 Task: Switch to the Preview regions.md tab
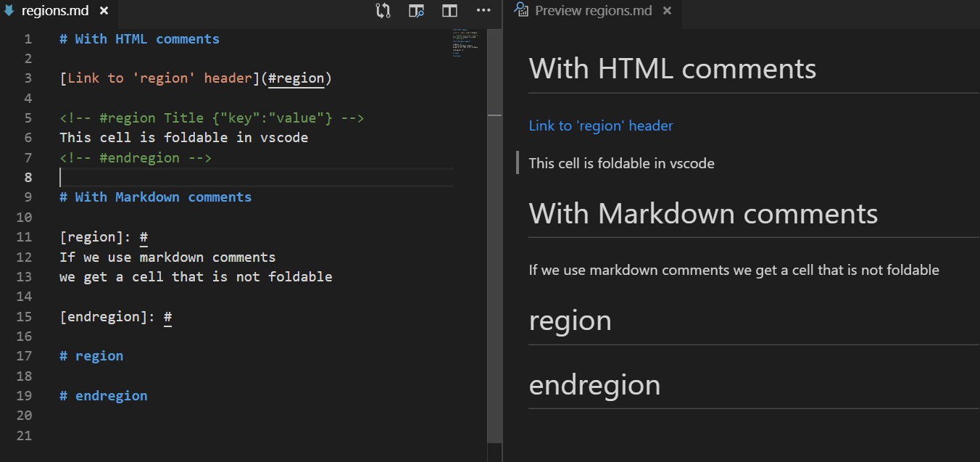(x=593, y=11)
